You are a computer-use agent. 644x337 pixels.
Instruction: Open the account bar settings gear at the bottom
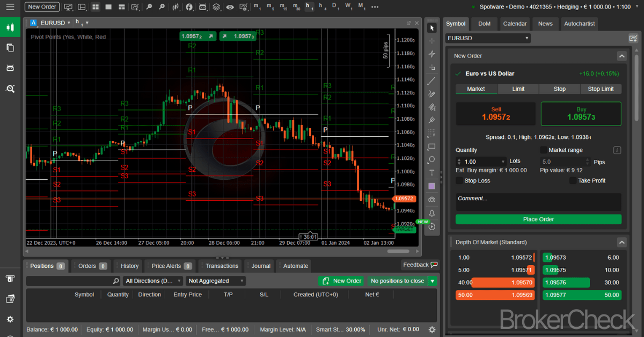[x=432, y=329]
